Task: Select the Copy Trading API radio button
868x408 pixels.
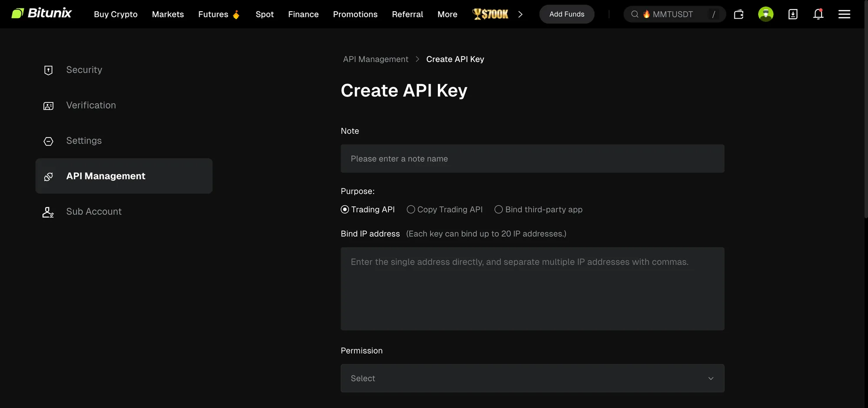Action: click(x=411, y=210)
